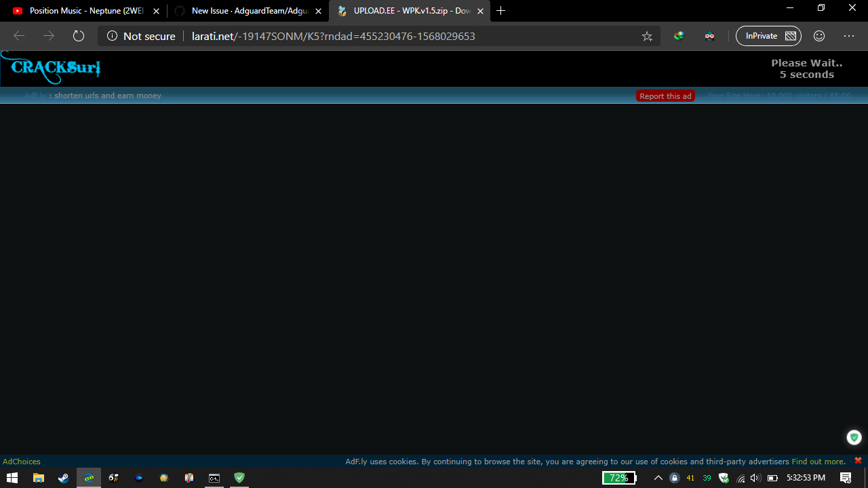Click the browser feedback smiley icon
This screenshot has width=868, height=488.
pyautogui.click(x=818, y=36)
